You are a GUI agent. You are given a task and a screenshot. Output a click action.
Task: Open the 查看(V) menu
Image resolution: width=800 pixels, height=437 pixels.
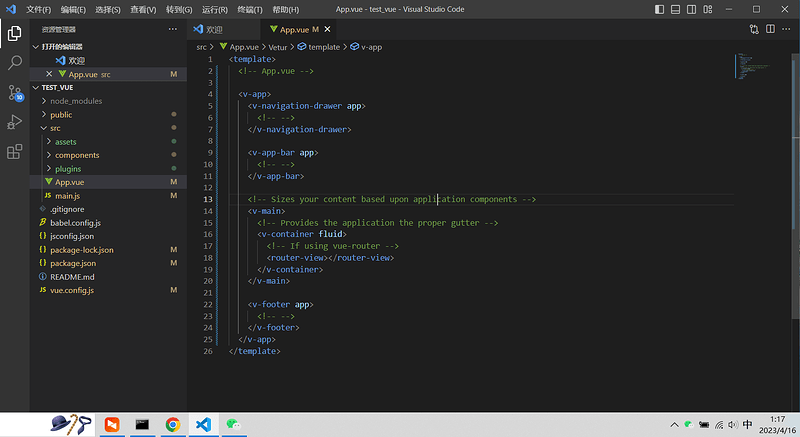click(143, 9)
